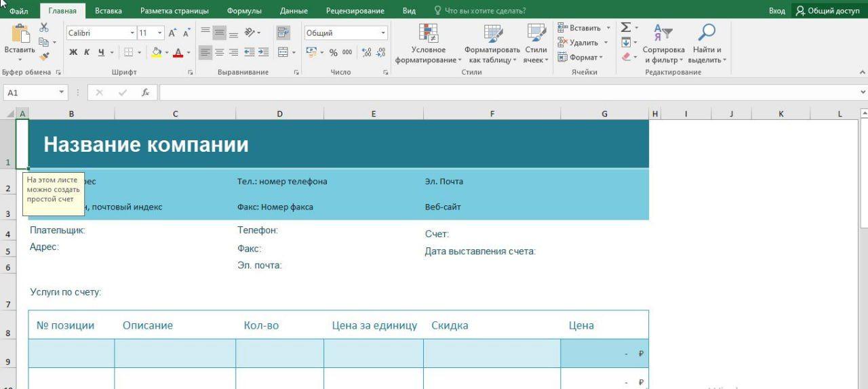Click the percent style icon
This screenshot has width=868, height=389.
(333, 52)
